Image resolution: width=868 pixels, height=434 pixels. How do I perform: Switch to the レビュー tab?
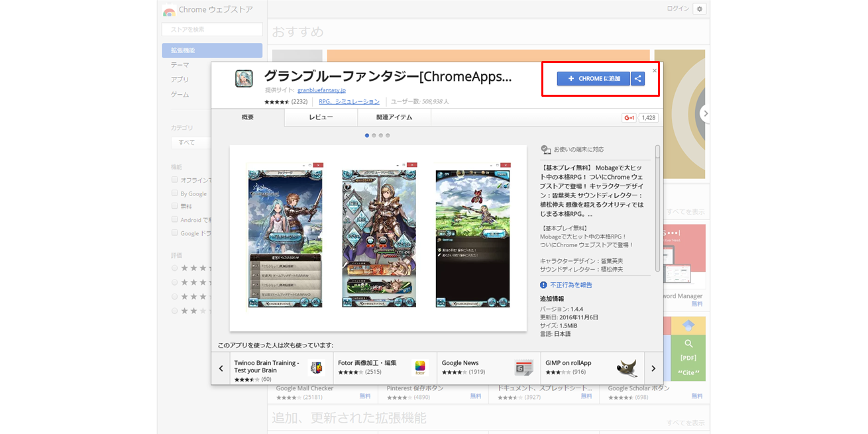[321, 117]
